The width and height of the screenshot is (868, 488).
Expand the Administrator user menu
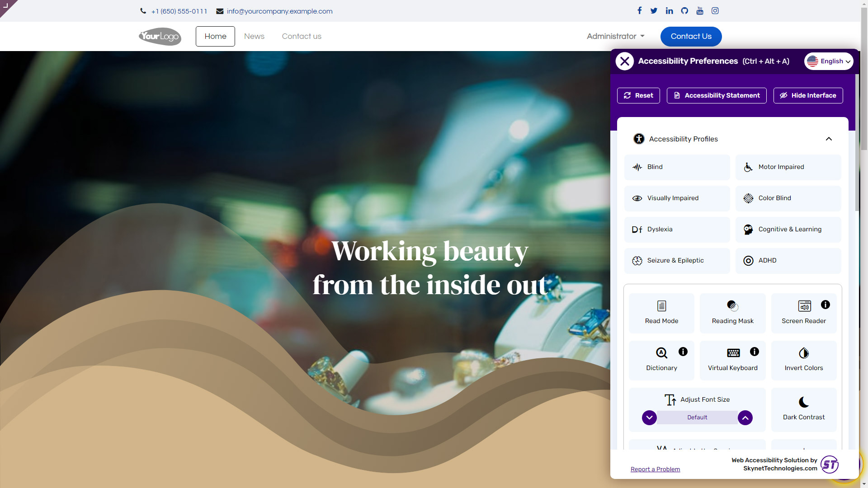(x=615, y=36)
